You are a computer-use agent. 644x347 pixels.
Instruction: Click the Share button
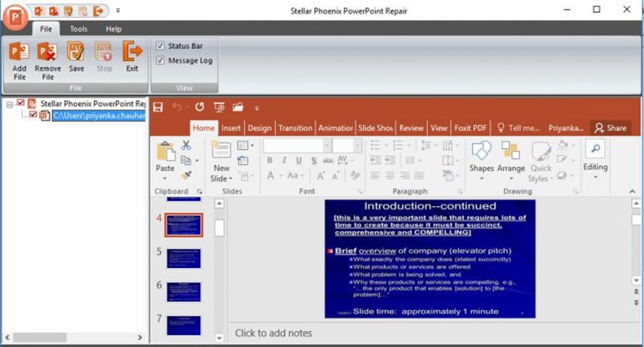(x=611, y=128)
